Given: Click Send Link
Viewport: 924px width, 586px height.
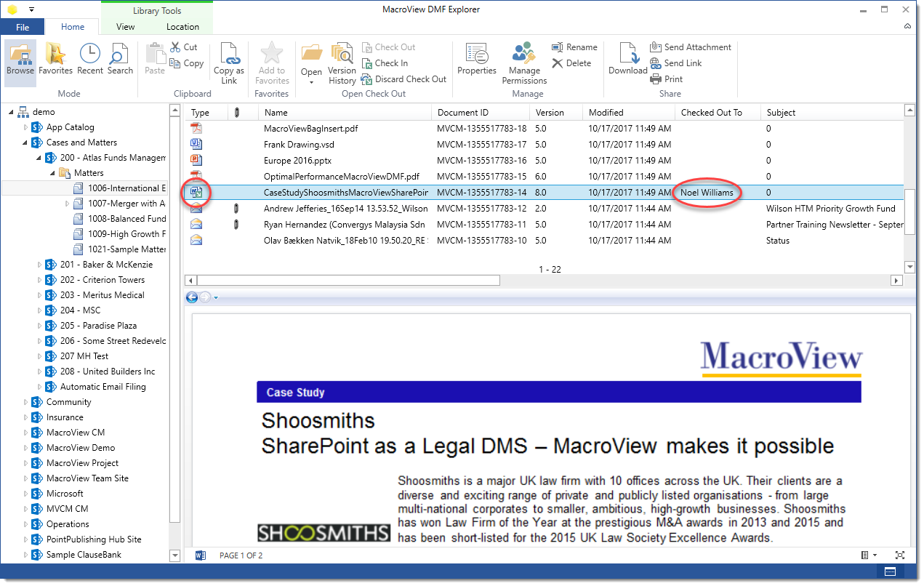Looking at the screenshot, I should [x=675, y=63].
